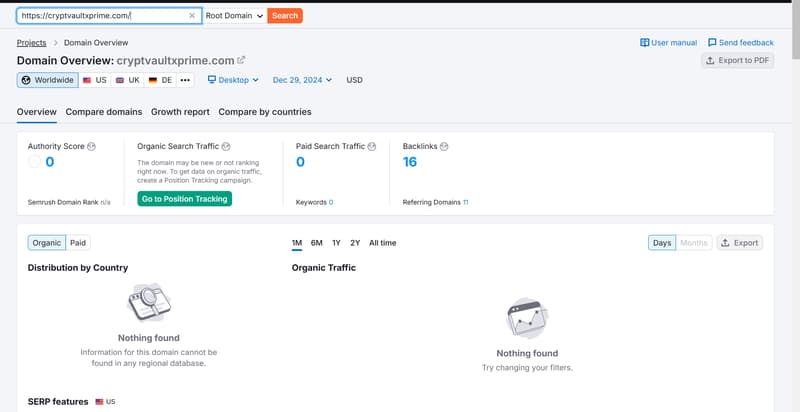The width and height of the screenshot is (800, 412).
Task: Open the Desktop device dropdown
Action: [x=233, y=80]
